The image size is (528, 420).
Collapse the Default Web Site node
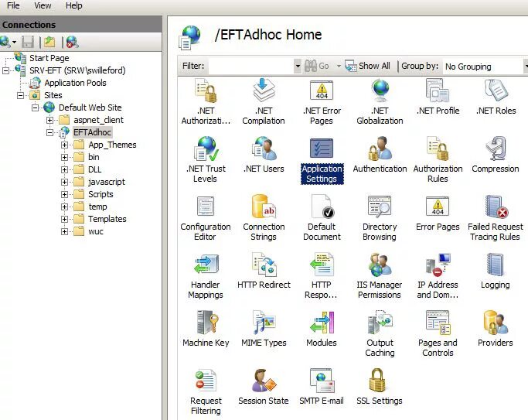point(35,108)
